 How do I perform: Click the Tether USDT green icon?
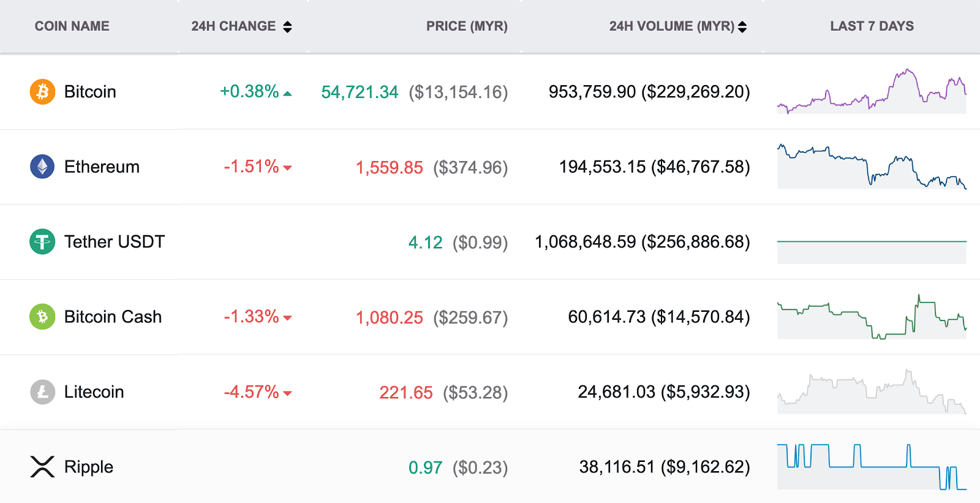(x=42, y=241)
